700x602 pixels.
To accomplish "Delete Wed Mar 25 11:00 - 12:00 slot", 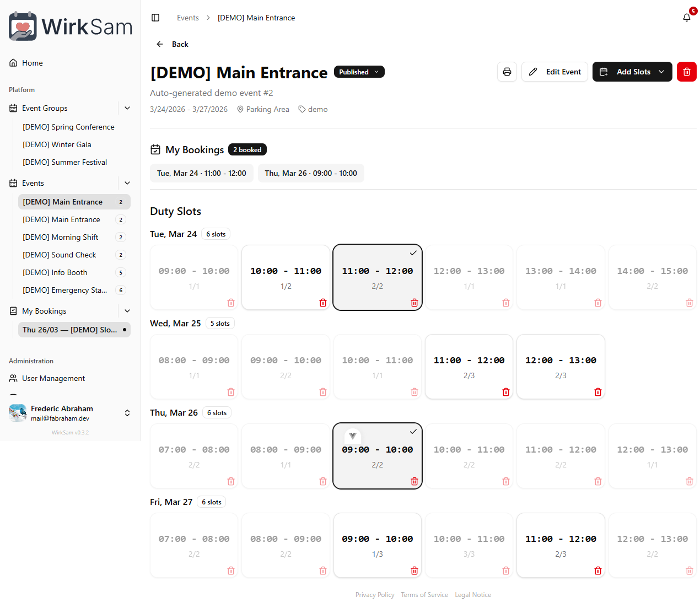I will click(x=506, y=392).
